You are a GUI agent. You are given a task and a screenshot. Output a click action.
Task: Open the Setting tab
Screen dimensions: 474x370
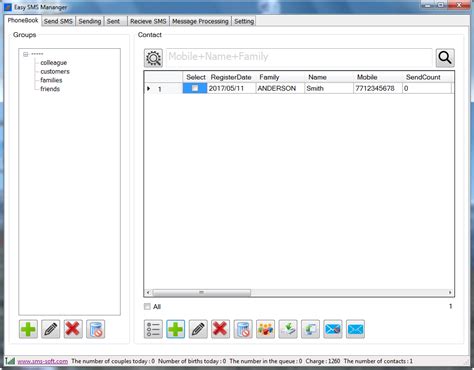(244, 21)
